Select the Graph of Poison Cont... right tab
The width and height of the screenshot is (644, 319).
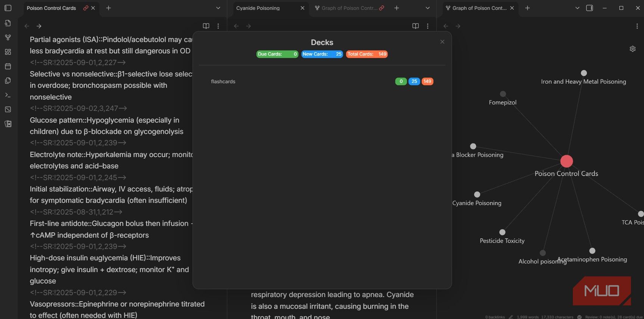(480, 8)
